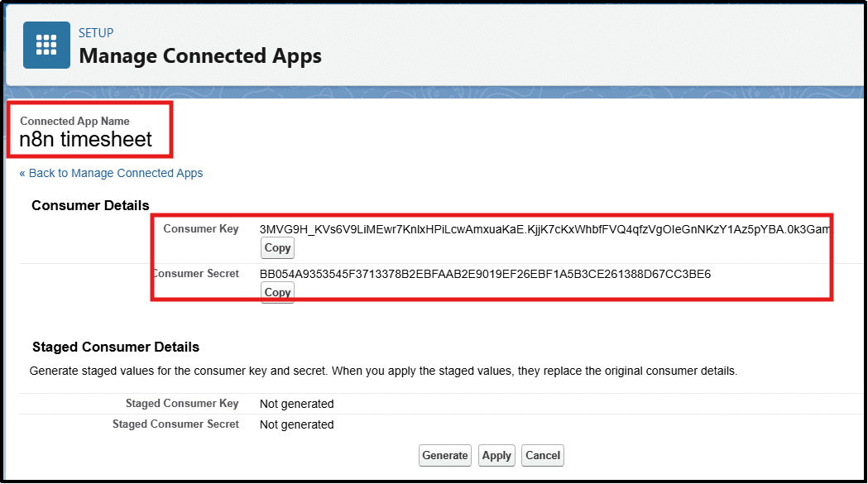
Task: Select the Consumer Secret value text
Action: click(x=485, y=274)
